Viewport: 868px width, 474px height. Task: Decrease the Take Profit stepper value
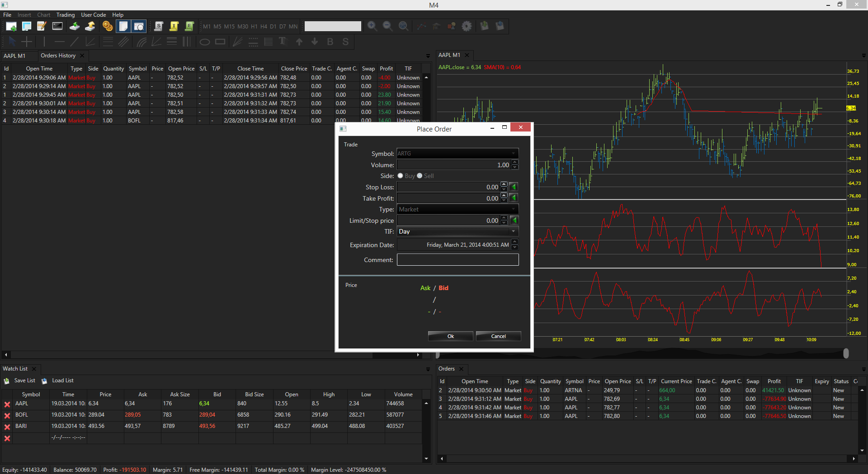504,200
